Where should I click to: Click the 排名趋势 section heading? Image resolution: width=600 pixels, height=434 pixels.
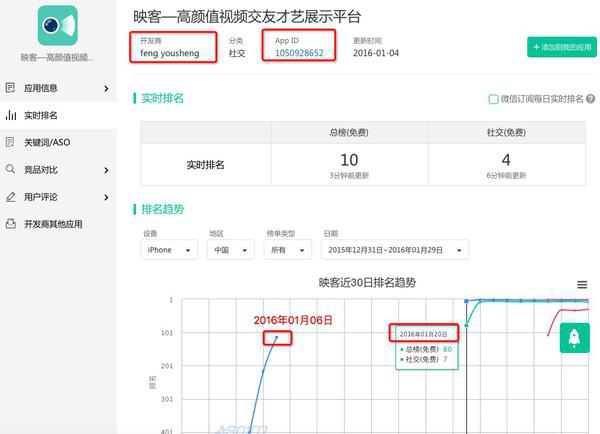tap(163, 209)
